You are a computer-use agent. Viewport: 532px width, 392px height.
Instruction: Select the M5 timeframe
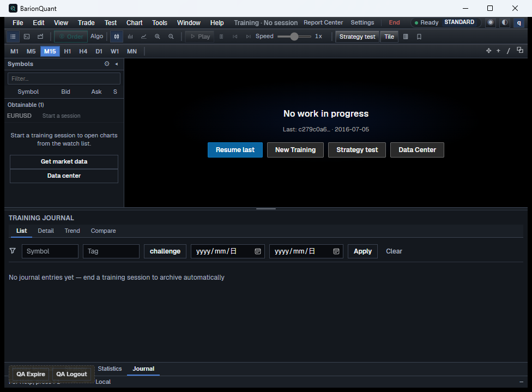pos(31,51)
